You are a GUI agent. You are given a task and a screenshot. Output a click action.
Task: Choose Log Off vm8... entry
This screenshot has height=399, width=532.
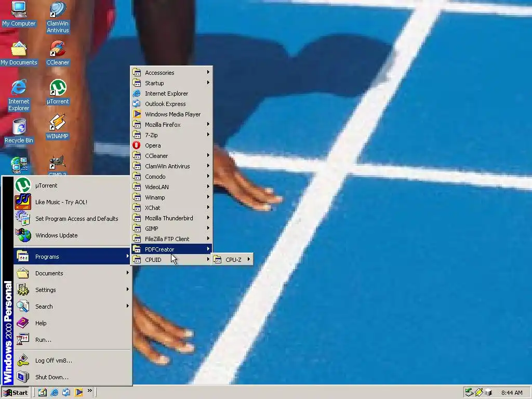tap(72, 361)
